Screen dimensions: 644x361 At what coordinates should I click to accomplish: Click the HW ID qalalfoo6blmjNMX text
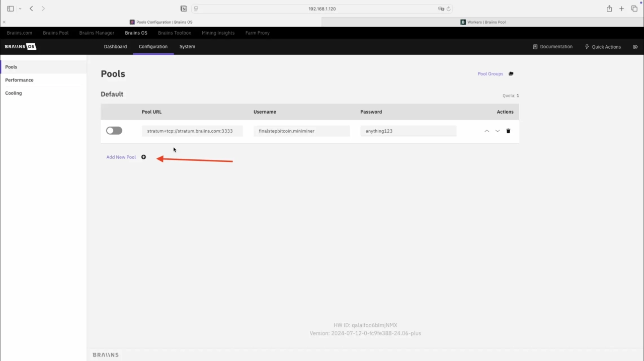[365, 325]
